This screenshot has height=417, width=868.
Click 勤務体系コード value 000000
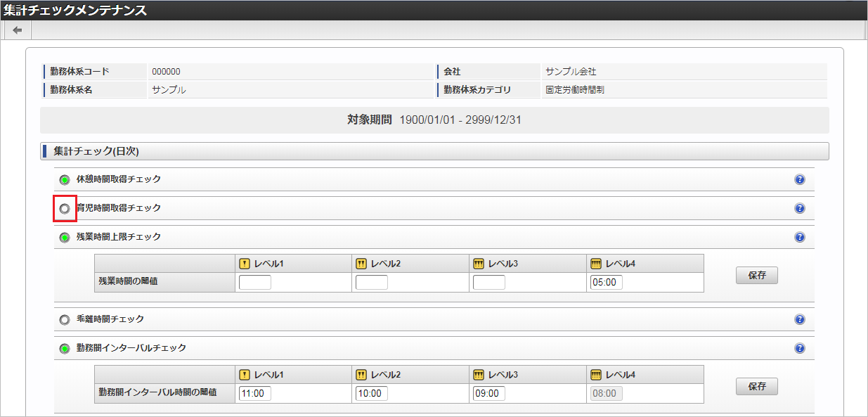(x=167, y=72)
